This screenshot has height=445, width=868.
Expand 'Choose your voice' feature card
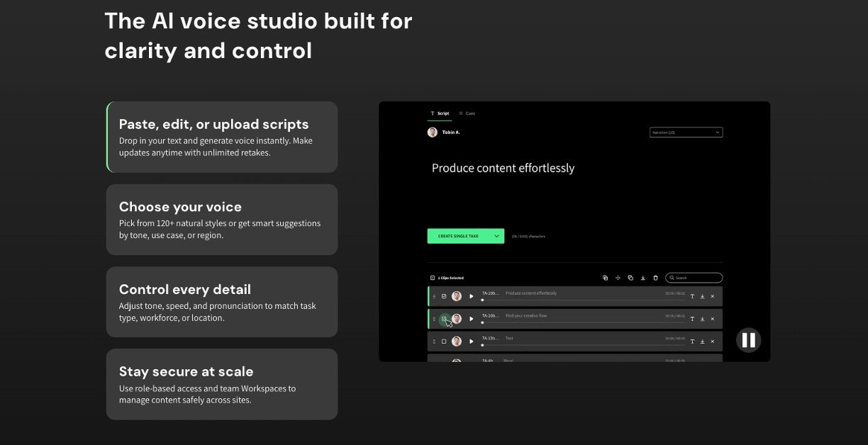point(222,220)
